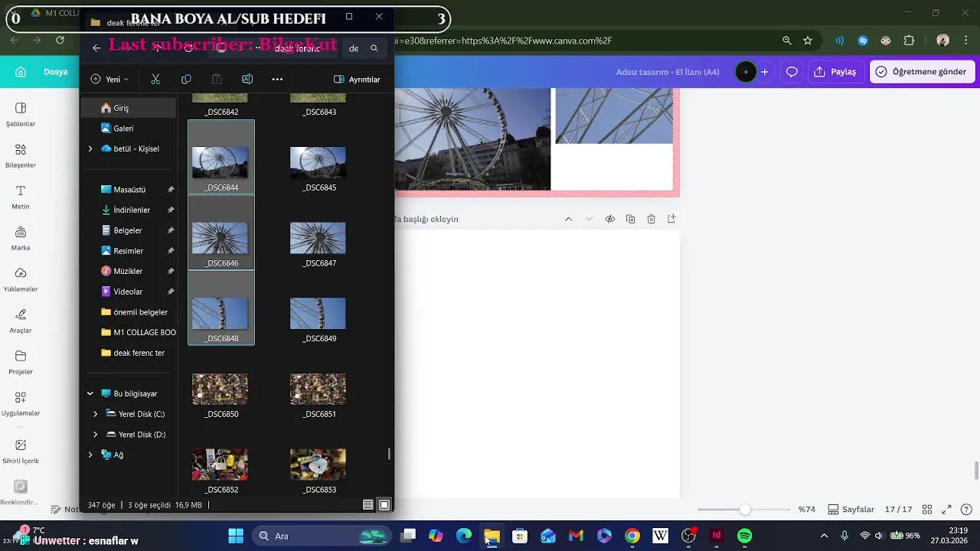Screen dimensions: 980x551
Task: Click the Canva home icon
Action: coord(21,72)
